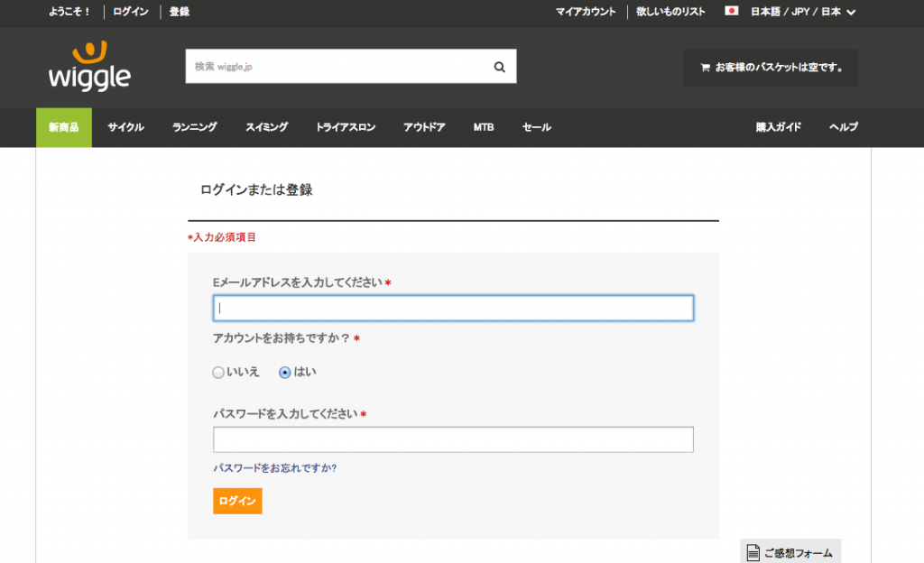The image size is (924, 563).
Task: Open the トライアスロン category
Action: (346, 127)
